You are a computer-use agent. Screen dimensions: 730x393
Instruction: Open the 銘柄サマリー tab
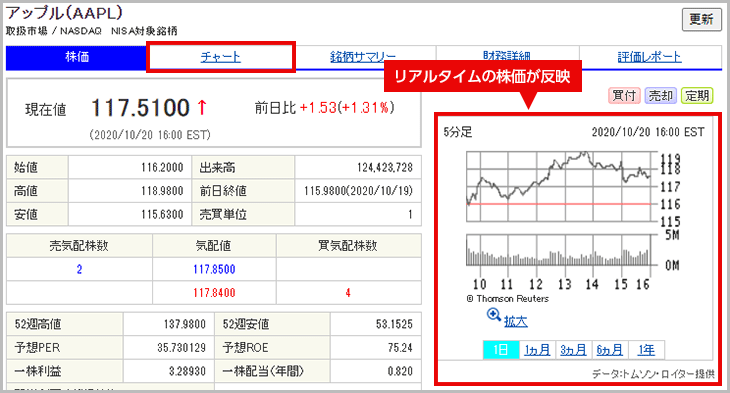[x=363, y=57]
